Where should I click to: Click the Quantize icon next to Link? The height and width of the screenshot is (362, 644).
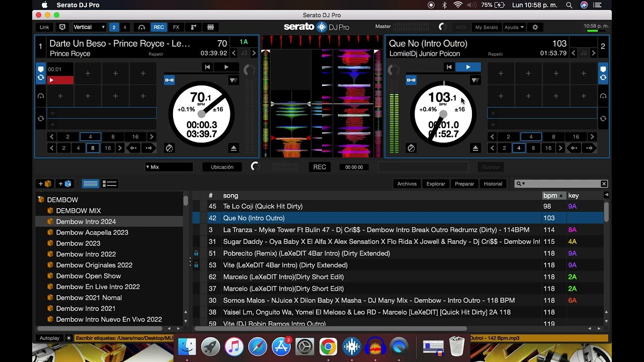[62, 27]
